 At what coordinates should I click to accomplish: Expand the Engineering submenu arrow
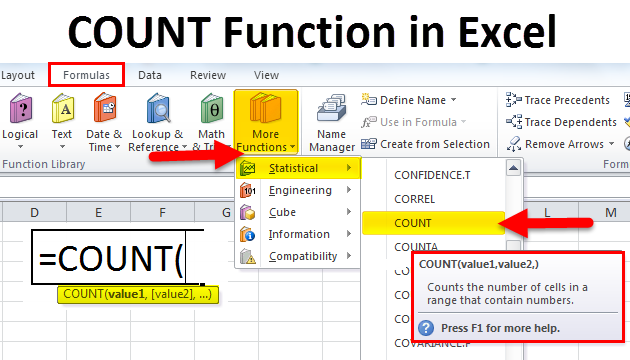[349, 190]
